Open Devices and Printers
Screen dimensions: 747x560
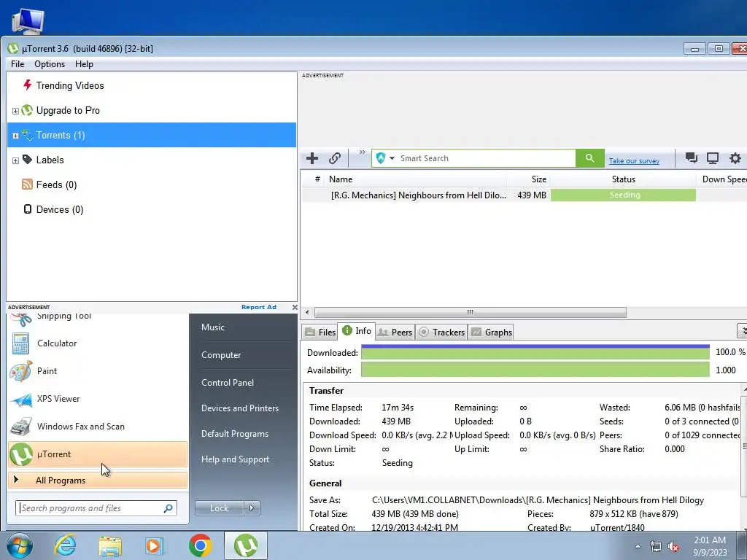pos(239,408)
